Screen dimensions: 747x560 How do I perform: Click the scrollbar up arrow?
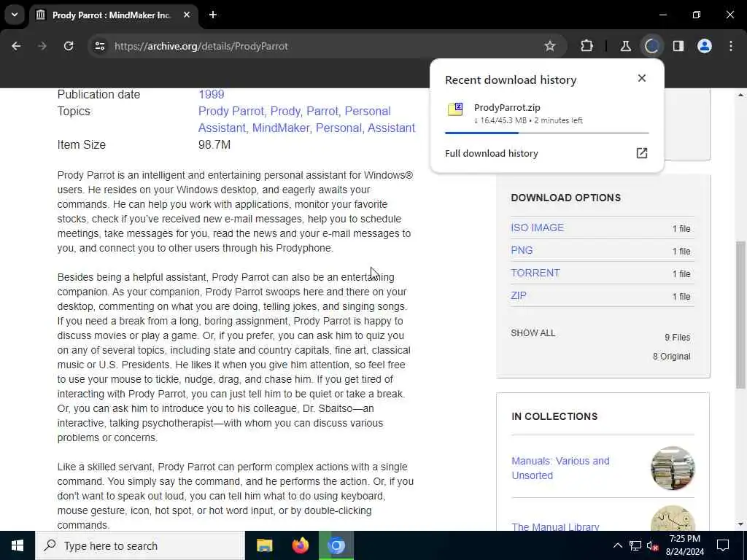pos(740,95)
